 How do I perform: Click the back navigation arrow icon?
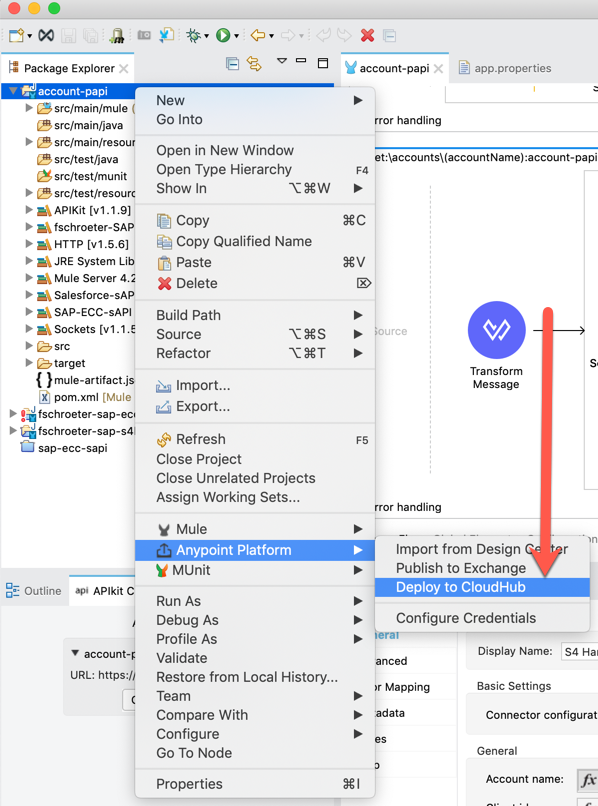258,35
